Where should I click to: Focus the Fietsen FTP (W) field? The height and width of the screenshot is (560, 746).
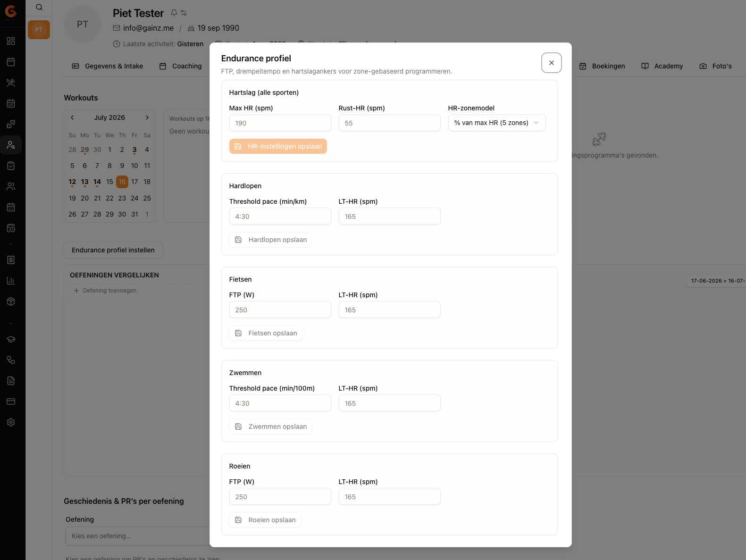[280, 309]
